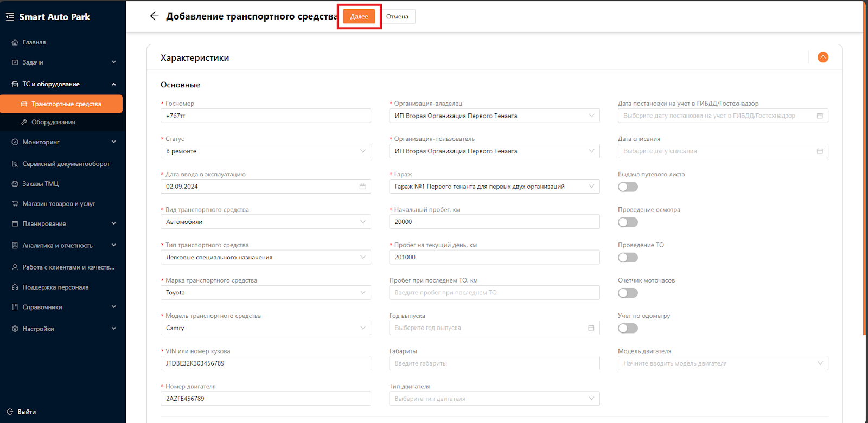Click calendar icon in Дата списания field

click(x=820, y=151)
